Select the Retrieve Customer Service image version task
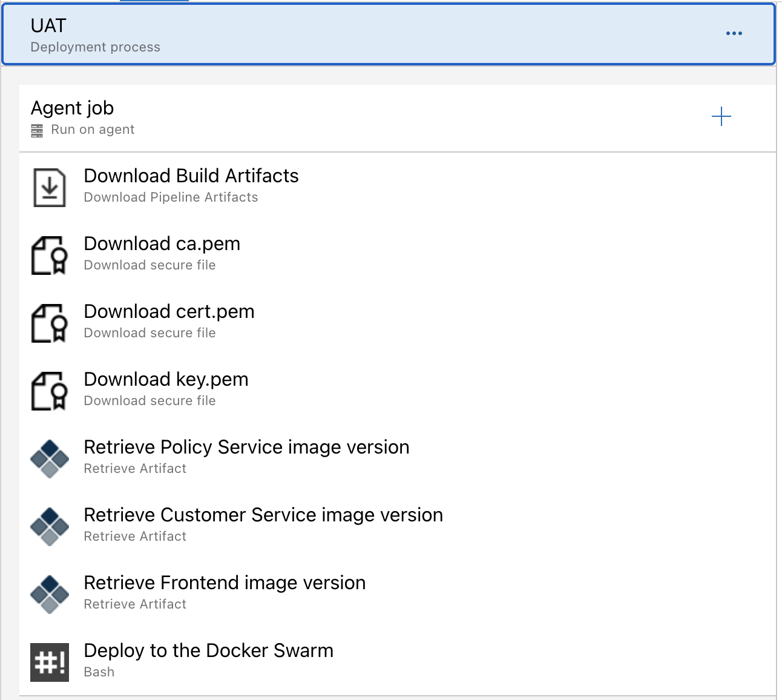This screenshot has width=782, height=700. pos(263,515)
